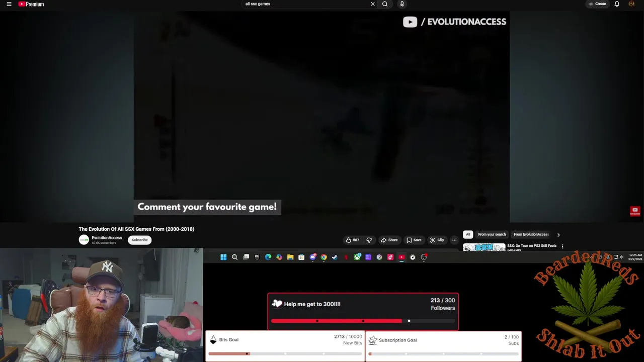Open the Xbox app from taskbar
This screenshot has height=362, width=644.
[357, 257]
